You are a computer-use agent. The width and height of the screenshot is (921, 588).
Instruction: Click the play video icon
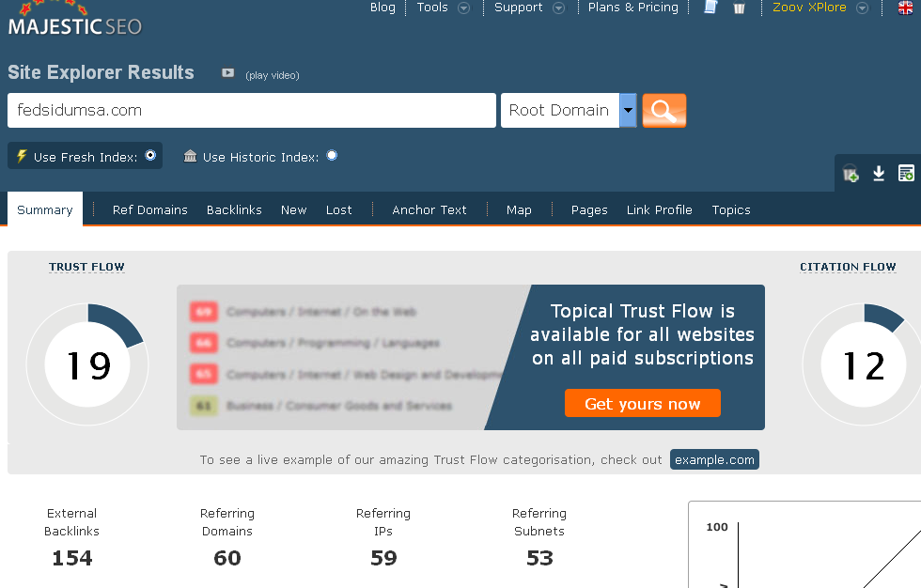tap(227, 73)
